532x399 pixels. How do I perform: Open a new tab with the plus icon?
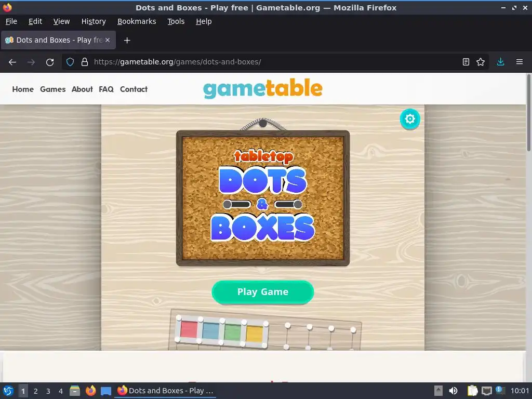tap(127, 41)
